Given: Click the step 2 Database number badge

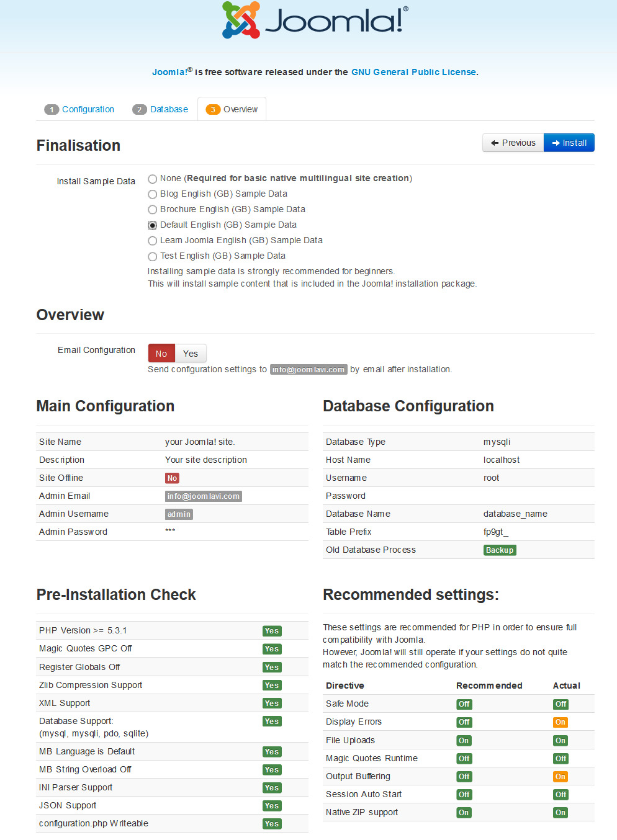Looking at the screenshot, I should point(140,109).
